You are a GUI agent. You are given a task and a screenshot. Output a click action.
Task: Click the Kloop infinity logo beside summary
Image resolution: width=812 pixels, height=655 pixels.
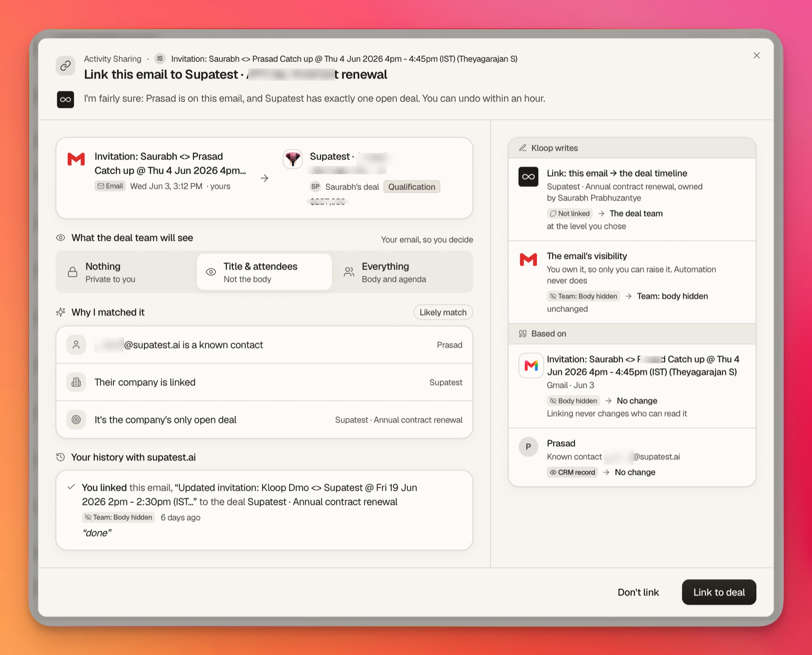pos(65,99)
